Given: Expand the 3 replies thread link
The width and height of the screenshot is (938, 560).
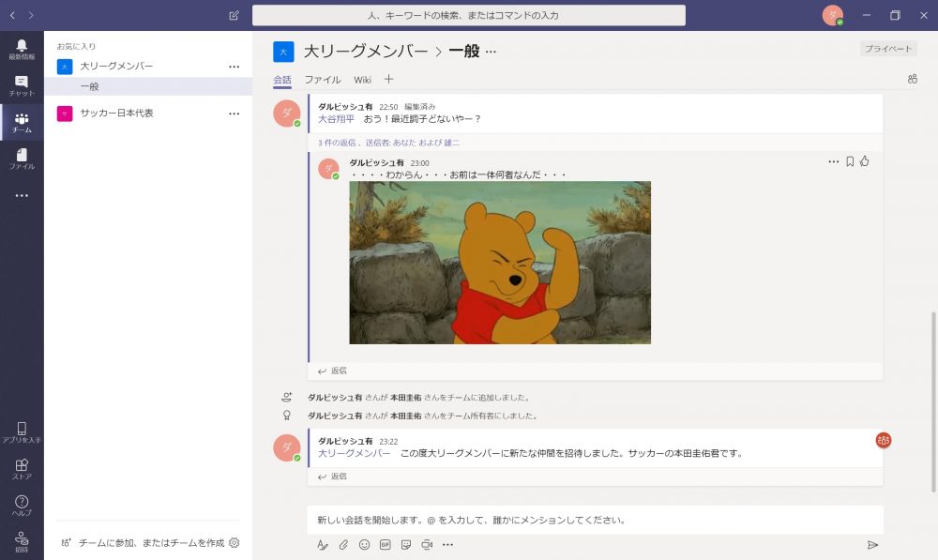Looking at the screenshot, I should (x=388, y=143).
